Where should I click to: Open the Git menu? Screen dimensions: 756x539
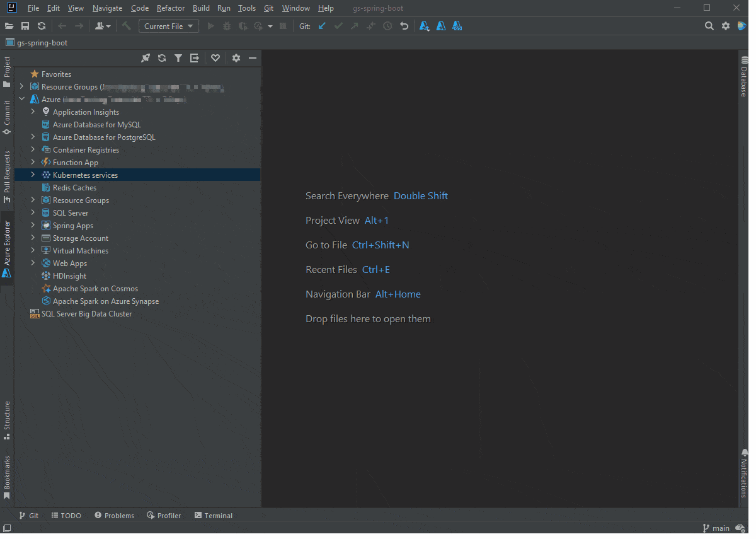[x=269, y=8]
